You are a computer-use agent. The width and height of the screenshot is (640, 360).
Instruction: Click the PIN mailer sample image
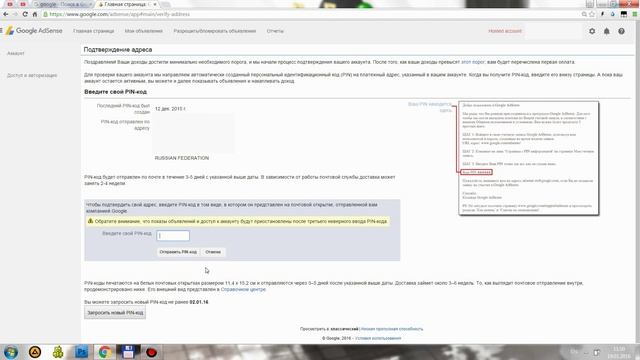coord(529,158)
